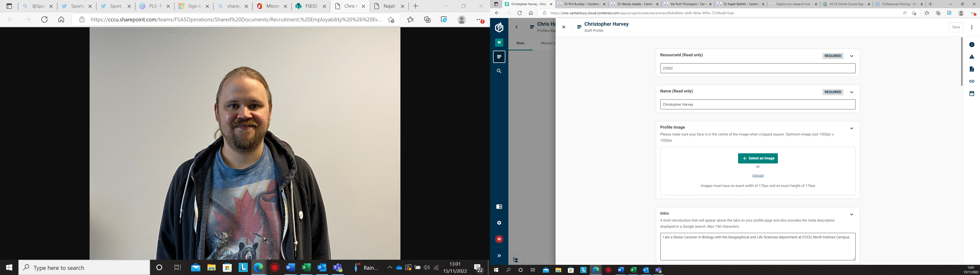Click the form's vertical scrollbar
980x275 pixels.
961,61
